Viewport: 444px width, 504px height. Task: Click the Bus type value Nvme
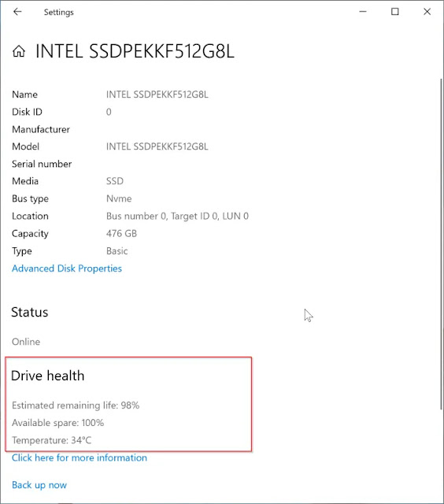[x=119, y=198]
